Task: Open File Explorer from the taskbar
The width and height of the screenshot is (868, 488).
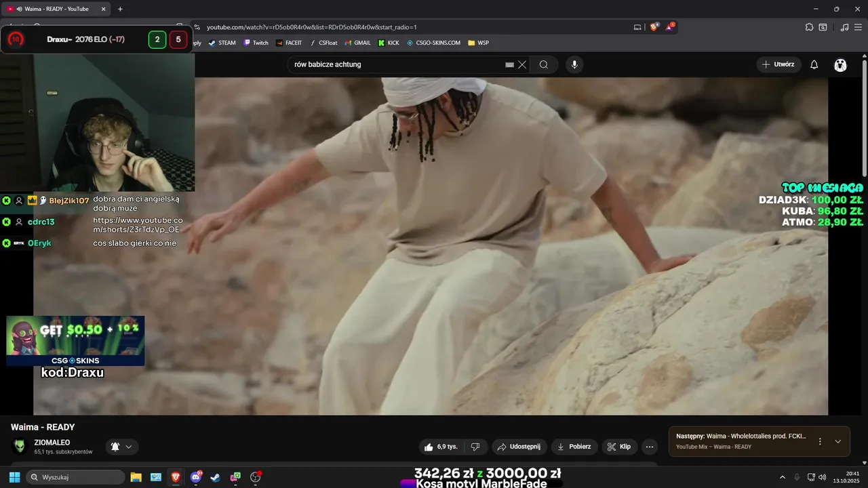Action: click(x=136, y=477)
